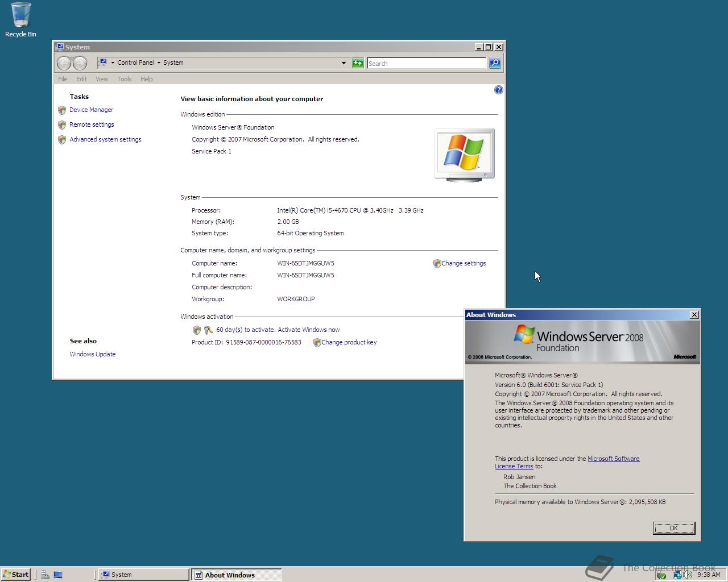Click shield icon beside Advanced system settings
Viewport: 728px width, 582px height.
(62, 139)
